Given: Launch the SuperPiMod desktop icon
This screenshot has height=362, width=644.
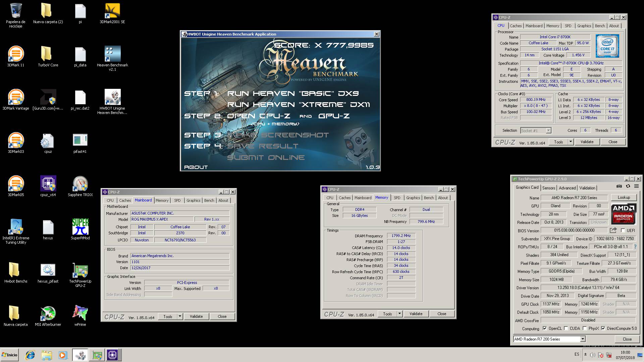Looking at the screenshot, I should click(x=80, y=229).
